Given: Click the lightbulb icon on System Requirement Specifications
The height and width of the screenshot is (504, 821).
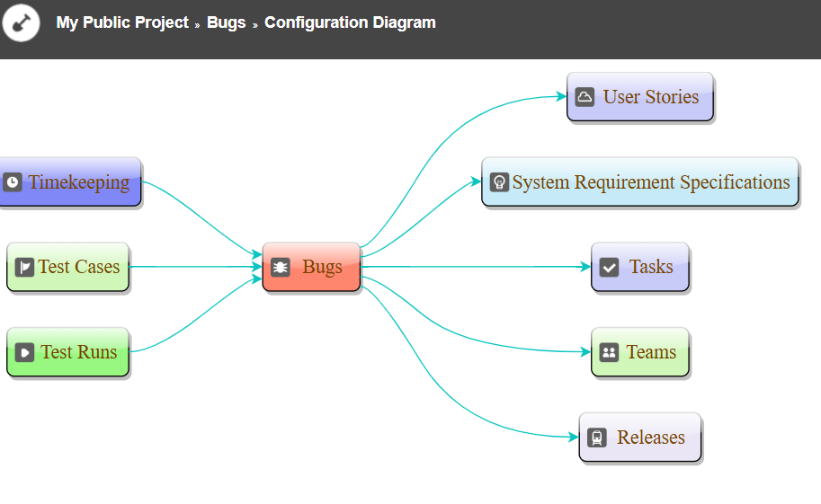Looking at the screenshot, I should [499, 182].
